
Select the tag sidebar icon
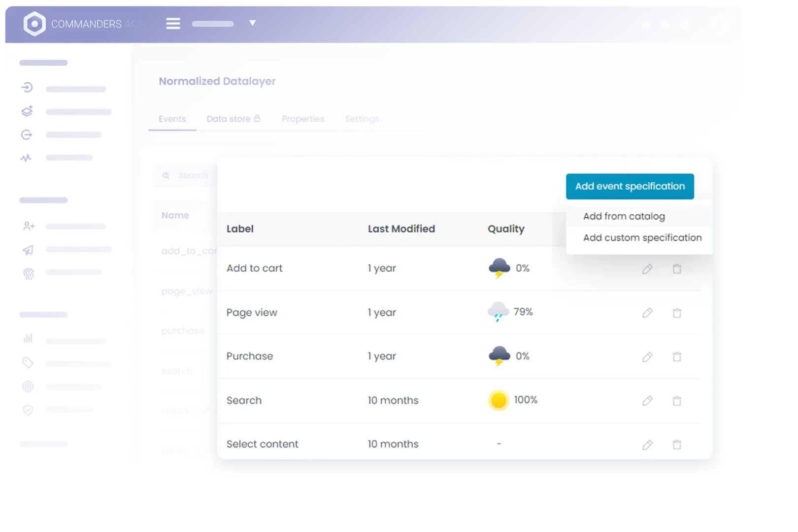[28, 363]
